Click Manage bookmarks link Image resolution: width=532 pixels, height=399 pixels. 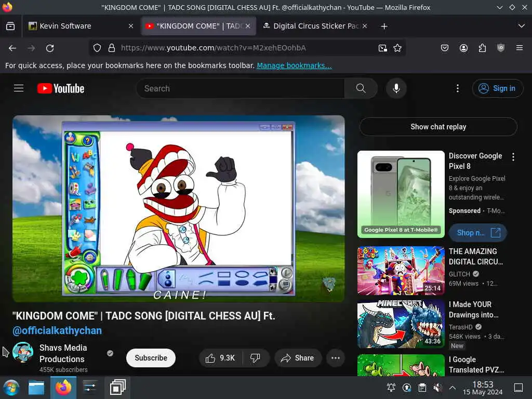[x=294, y=65]
